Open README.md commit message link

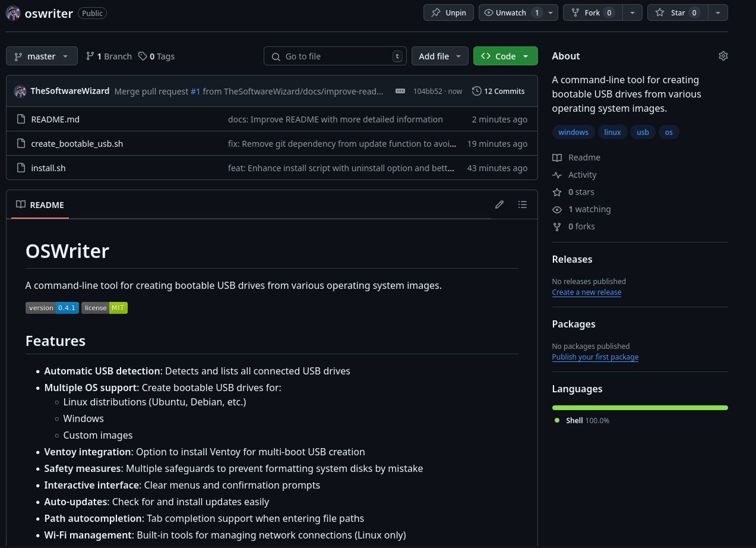point(336,119)
